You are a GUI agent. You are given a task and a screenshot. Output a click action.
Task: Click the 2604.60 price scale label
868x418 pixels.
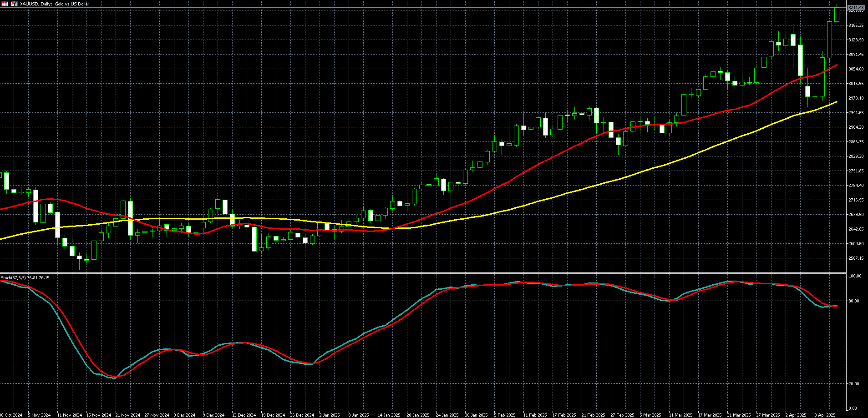pyautogui.click(x=856, y=244)
